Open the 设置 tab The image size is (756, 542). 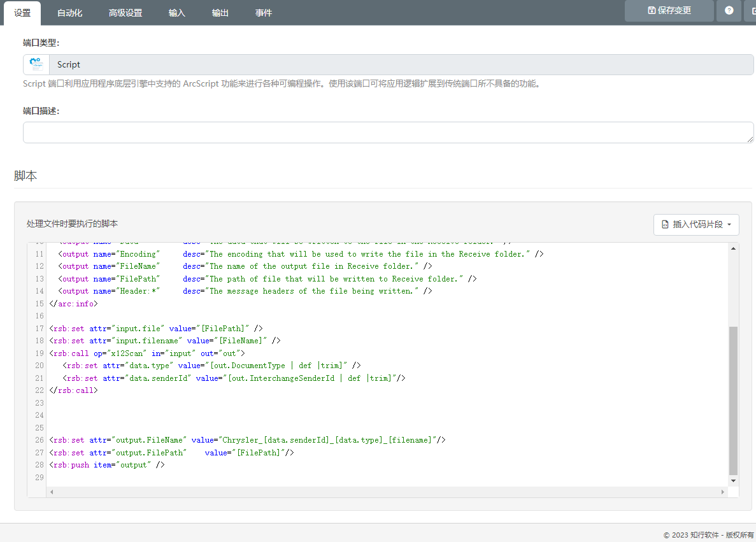pos(22,13)
